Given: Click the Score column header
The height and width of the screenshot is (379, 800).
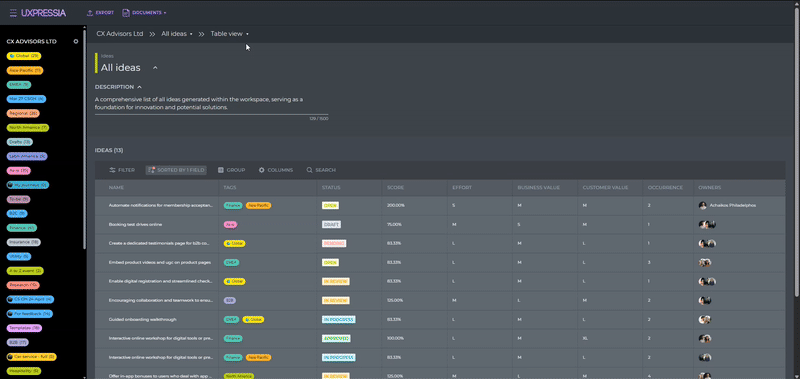Looking at the screenshot, I should [x=394, y=188].
